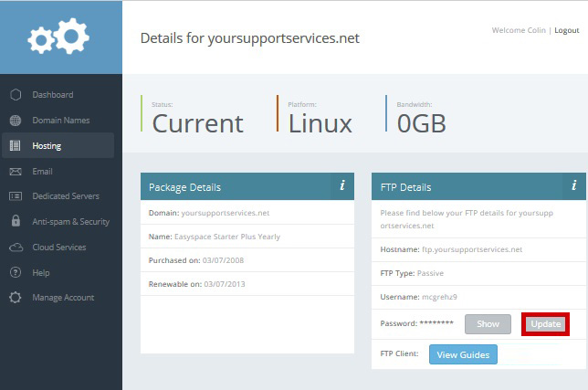
Task: Click the Manage Account gear icon
Action: [16, 298]
